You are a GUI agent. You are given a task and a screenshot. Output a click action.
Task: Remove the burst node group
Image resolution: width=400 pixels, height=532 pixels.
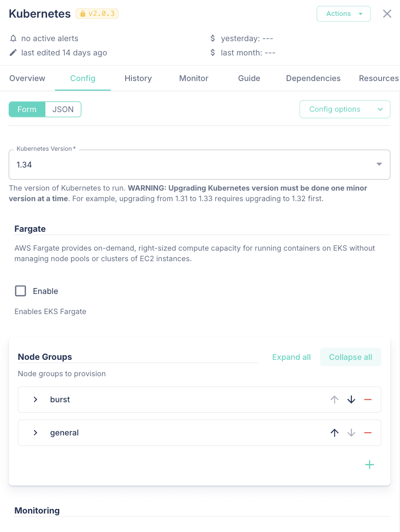[368, 400]
